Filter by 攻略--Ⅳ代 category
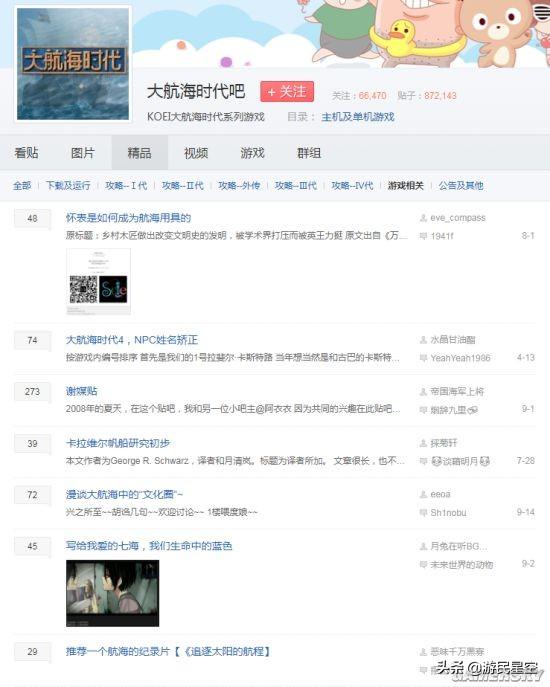Image resolution: width=550 pixels, height=687 pixels. click(x=352, y=186)
